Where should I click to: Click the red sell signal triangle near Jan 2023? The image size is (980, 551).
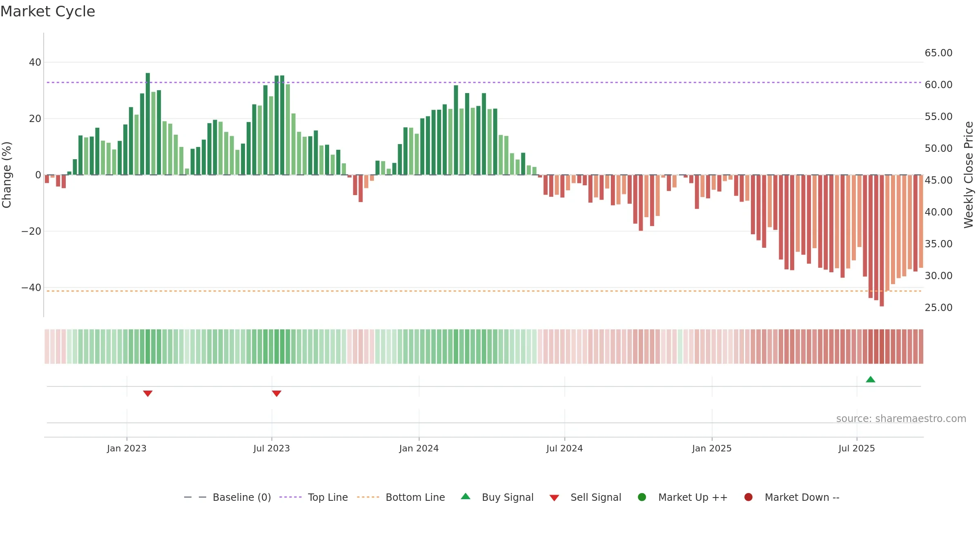pos(148,393)
